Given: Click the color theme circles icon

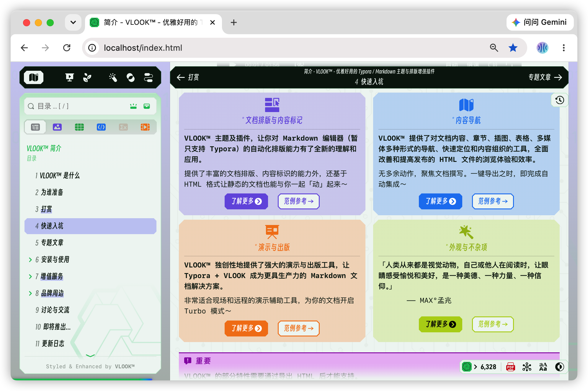Looking at the screenshot, I should 130,78.
